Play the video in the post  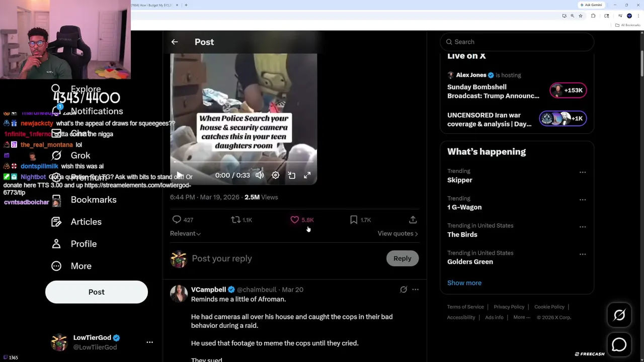[x=179, y=175]
